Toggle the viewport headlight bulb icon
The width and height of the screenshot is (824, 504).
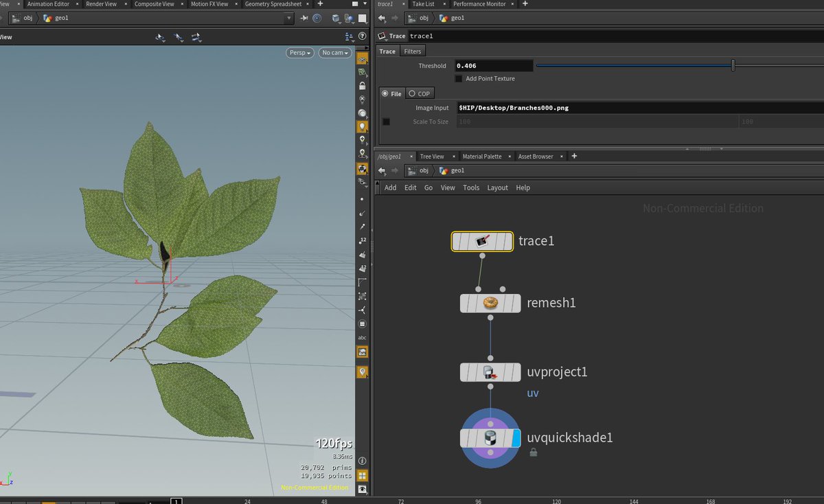pos(362,126)
